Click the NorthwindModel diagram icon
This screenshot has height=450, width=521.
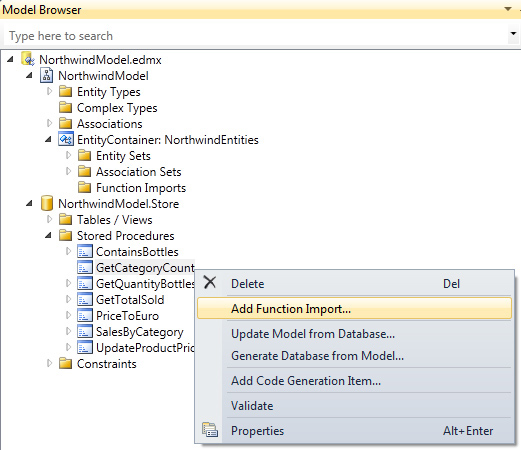47,75
